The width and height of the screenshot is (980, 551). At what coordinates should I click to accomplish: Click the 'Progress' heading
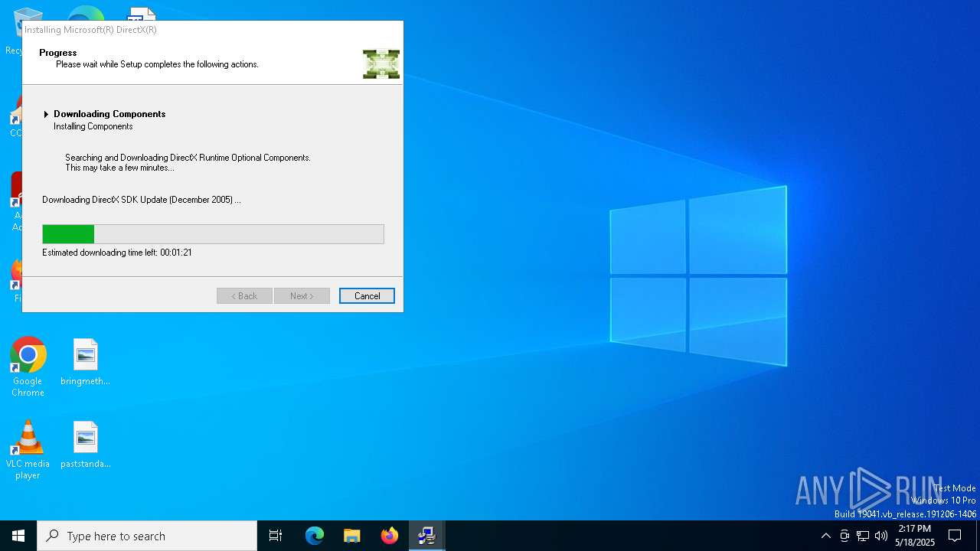click(58, 53)
